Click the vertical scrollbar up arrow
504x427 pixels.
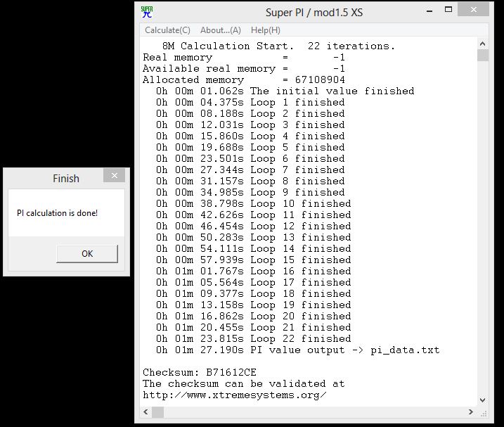[482, 44]
